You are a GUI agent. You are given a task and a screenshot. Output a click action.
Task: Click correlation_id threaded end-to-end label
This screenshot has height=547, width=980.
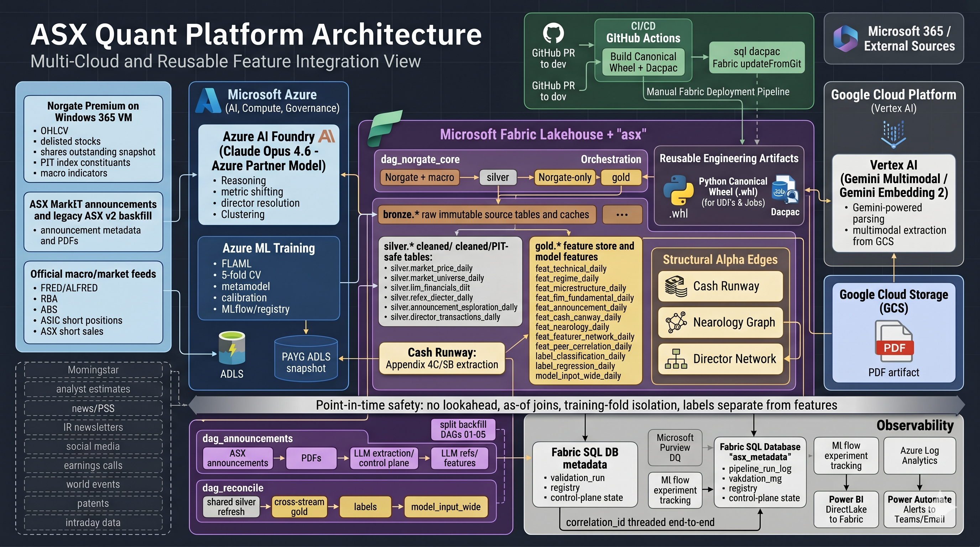click(x=640, y=522)
